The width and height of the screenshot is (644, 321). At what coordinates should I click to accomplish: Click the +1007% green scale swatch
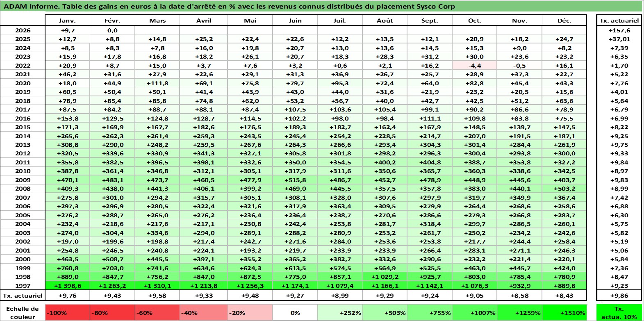[475, 312]
